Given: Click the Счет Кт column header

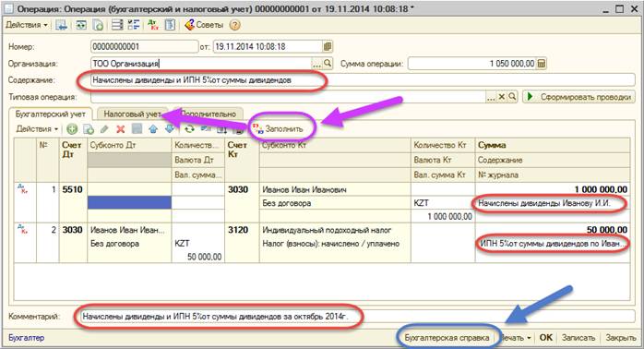Looking at the screenshot, I should coord(243,160).
